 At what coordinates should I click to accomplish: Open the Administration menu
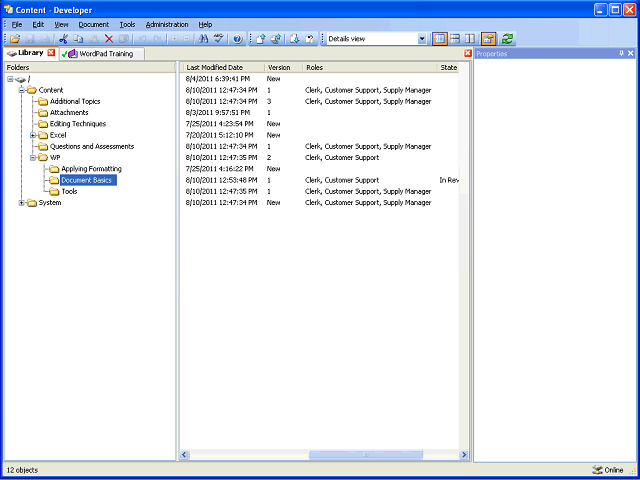167,24
